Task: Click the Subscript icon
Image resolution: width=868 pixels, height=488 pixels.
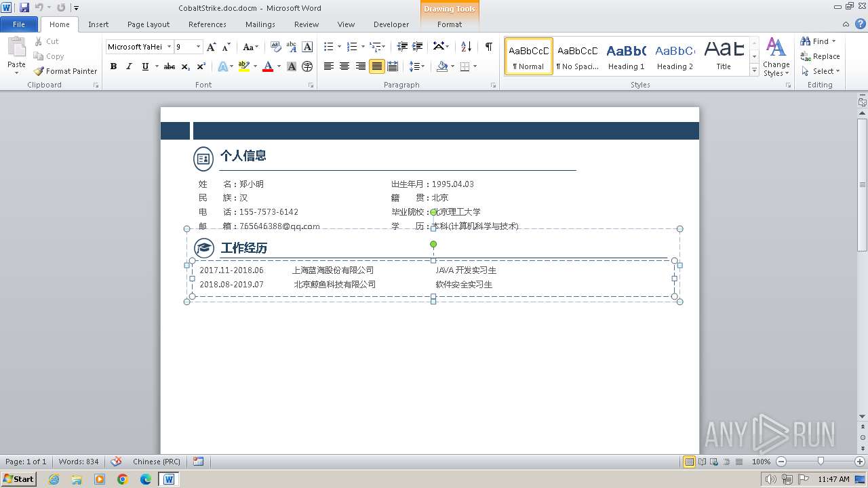Action: (186, 66)
